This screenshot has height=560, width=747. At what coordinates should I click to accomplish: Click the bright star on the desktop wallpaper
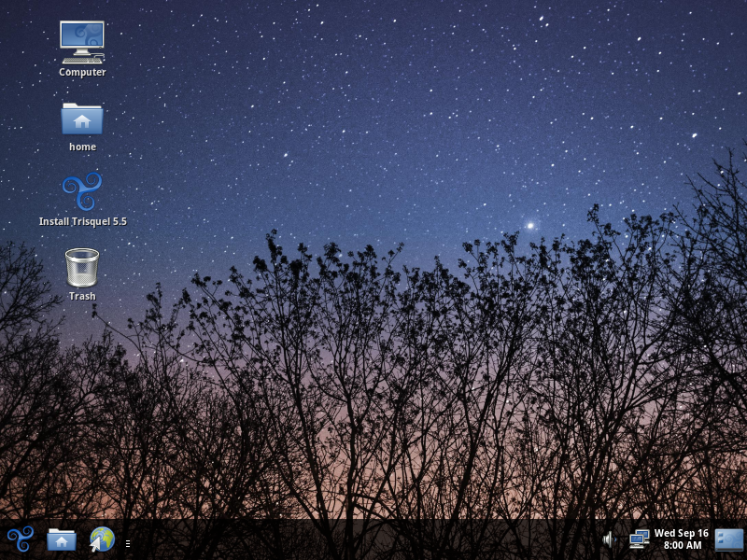tap(530, 225)
